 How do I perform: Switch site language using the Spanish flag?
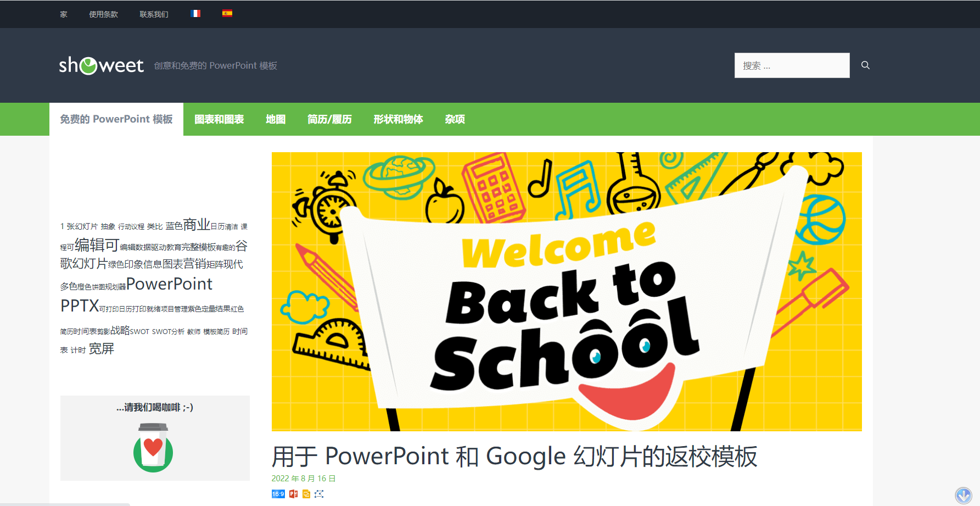click(x=227, y=14)
